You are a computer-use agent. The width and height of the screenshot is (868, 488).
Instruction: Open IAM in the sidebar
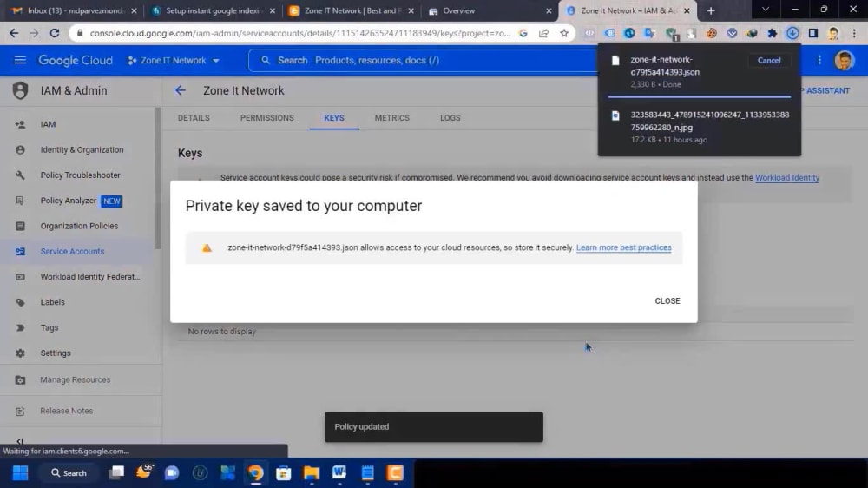[48, 124]
